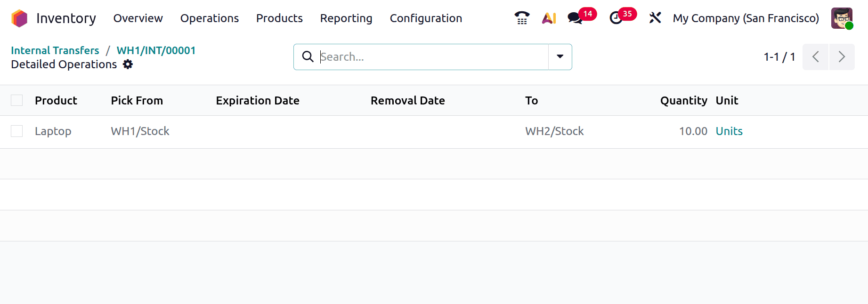Open the Configuration menu
Screen dimensions: 868x304
click(x=426, y=18)
